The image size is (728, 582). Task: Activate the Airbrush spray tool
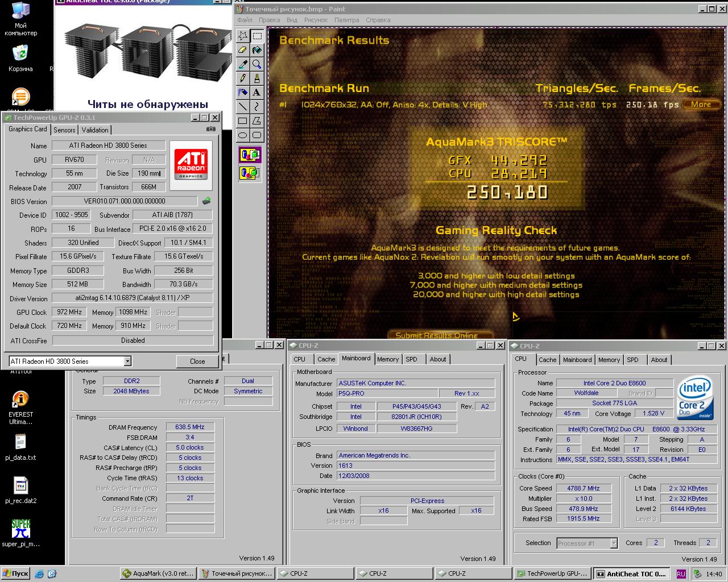[243, 92]
